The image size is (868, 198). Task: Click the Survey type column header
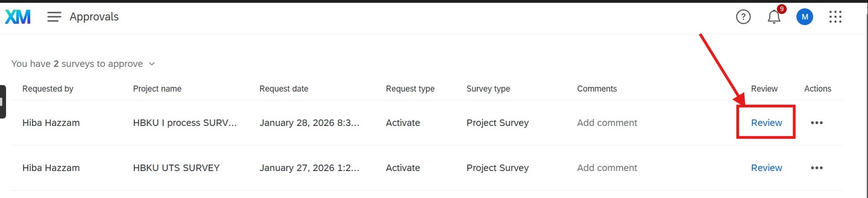[488, 89]
